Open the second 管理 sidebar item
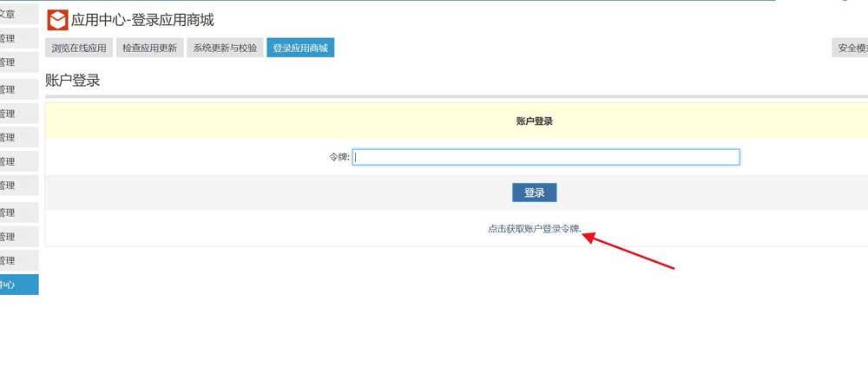This screenshot has width=868, height=366. (10, 62)
